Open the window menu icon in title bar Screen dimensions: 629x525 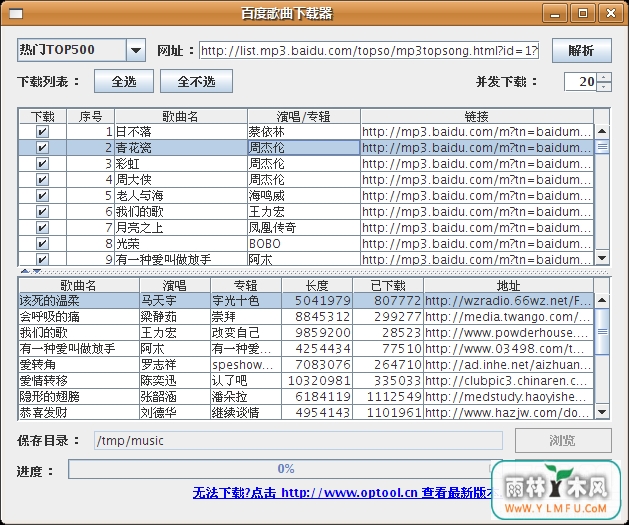click(16, 14)
